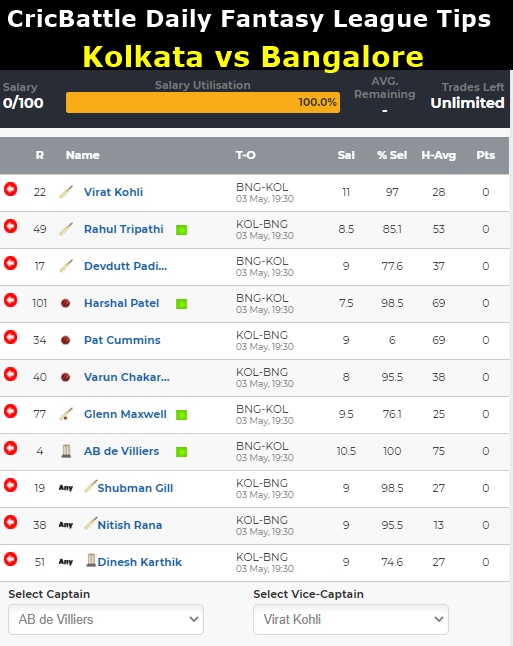Remove Harshal Patel with red minus icon
This screenshot has width=513, height=646.
[11, 300]
